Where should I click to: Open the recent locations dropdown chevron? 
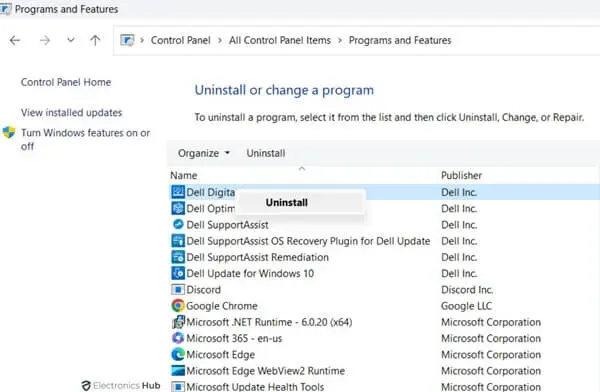(x=70, y=39)
